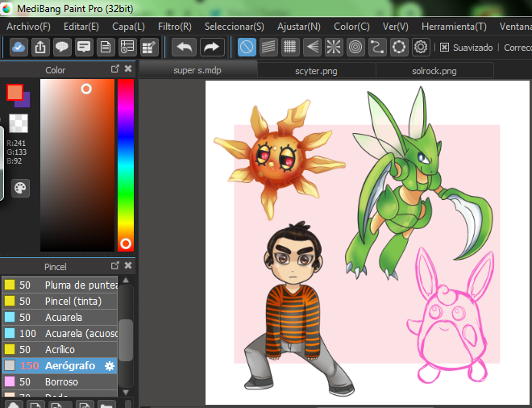Enable curve snap
The image size is (532, 408).
click(x=377, y=47)
